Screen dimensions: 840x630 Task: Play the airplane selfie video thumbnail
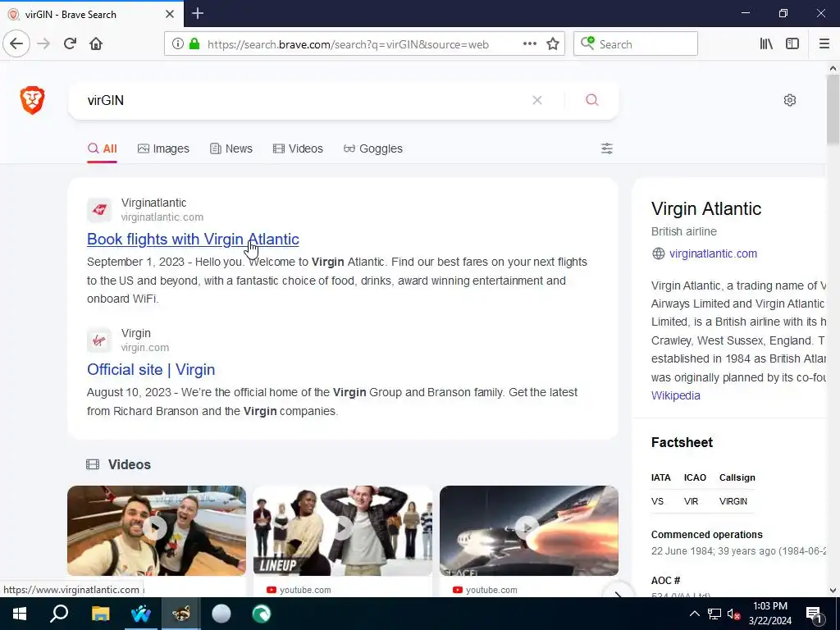pyautogui.click(x=157, y=531)
